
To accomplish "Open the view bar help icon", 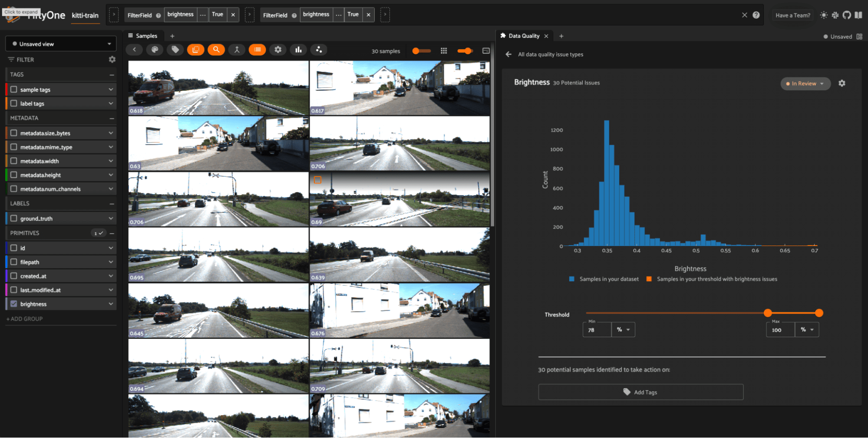I will [756, 15].
